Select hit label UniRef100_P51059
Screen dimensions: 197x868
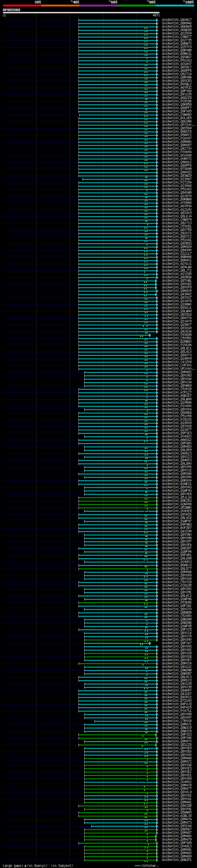(x=176, y=416)
